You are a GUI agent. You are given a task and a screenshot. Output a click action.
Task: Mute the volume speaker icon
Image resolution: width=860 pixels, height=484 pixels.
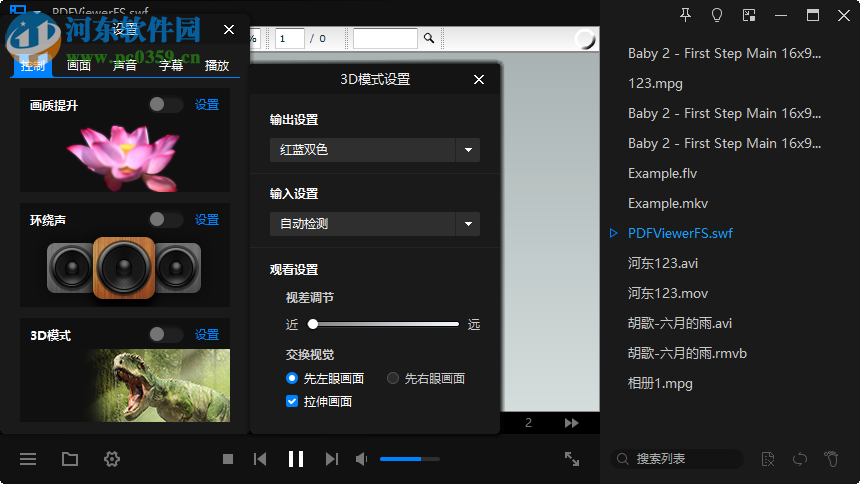tap(362, 459)
